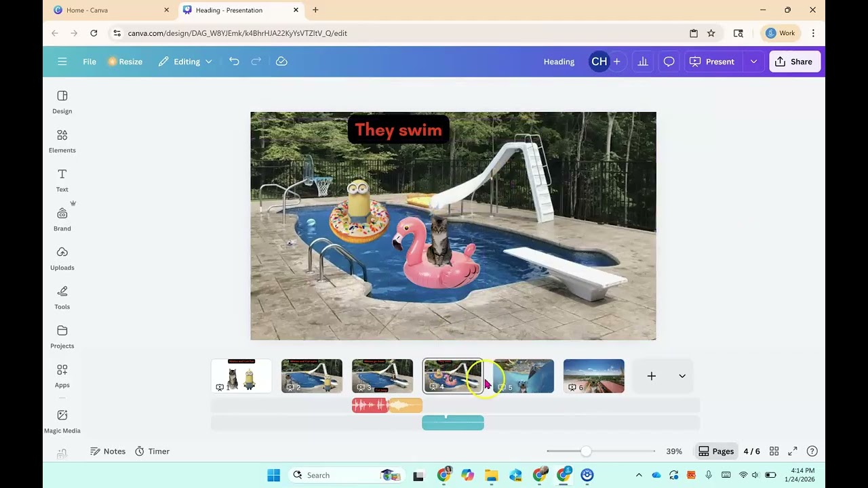Switch to grid view icon
This screenshot has width=868, height=488.
click(x=774, y=451)
